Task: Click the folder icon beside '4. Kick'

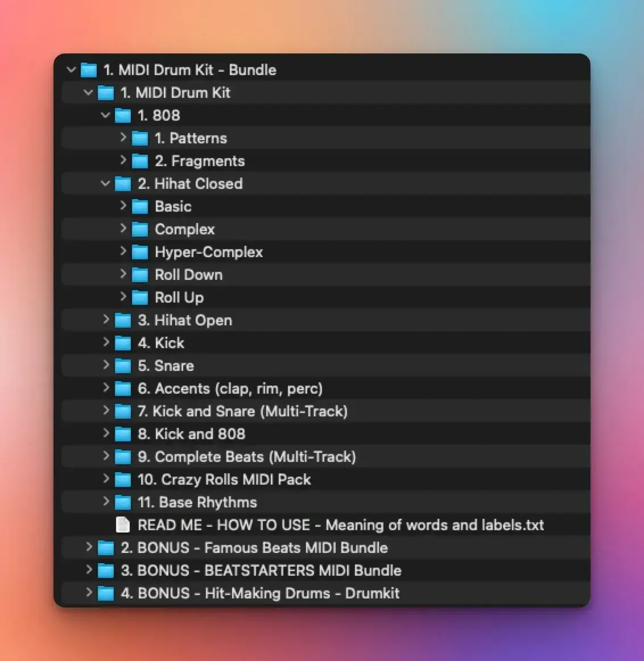Action: coord(123,343)
